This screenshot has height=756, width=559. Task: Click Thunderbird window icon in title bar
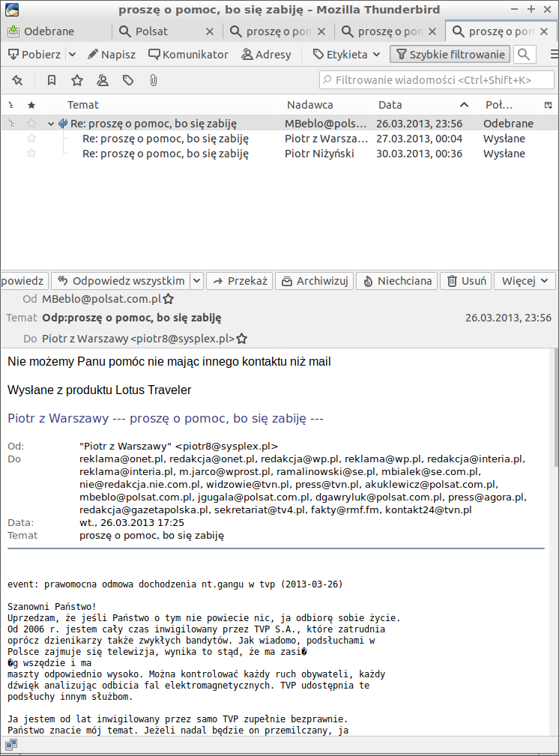pyautogui.click(x=11, y=9)
